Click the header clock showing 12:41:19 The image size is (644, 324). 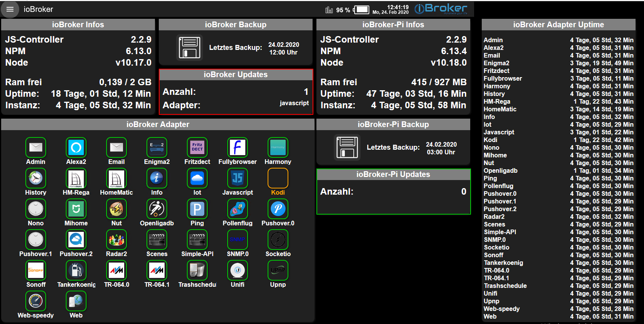click(398, 7)
